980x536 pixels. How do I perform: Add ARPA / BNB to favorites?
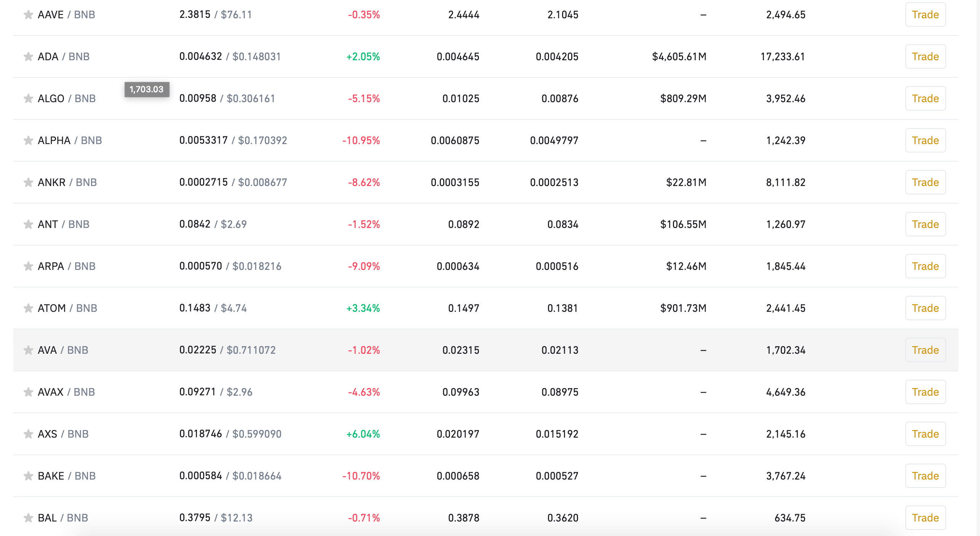pyautogui.click(x=28, y=266)
